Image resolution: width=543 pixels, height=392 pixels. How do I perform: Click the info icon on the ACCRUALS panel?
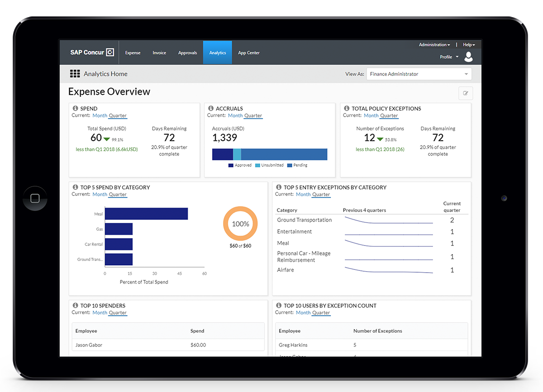211,108
